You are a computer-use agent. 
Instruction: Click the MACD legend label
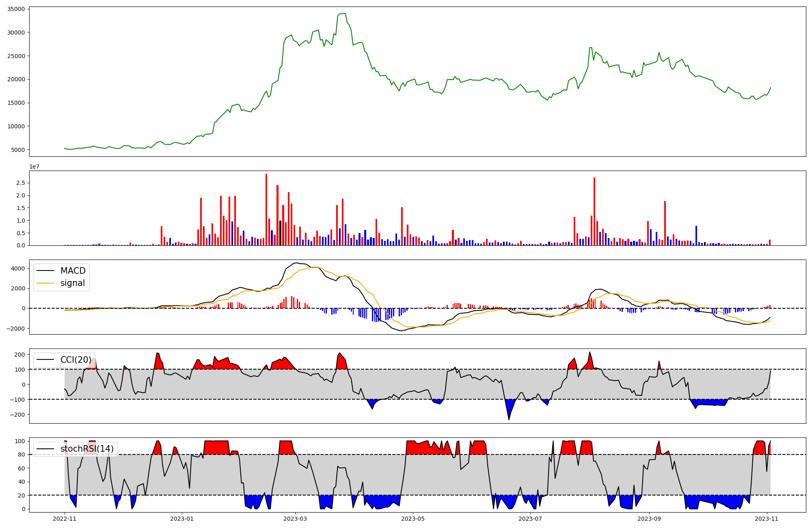[73, 271]
